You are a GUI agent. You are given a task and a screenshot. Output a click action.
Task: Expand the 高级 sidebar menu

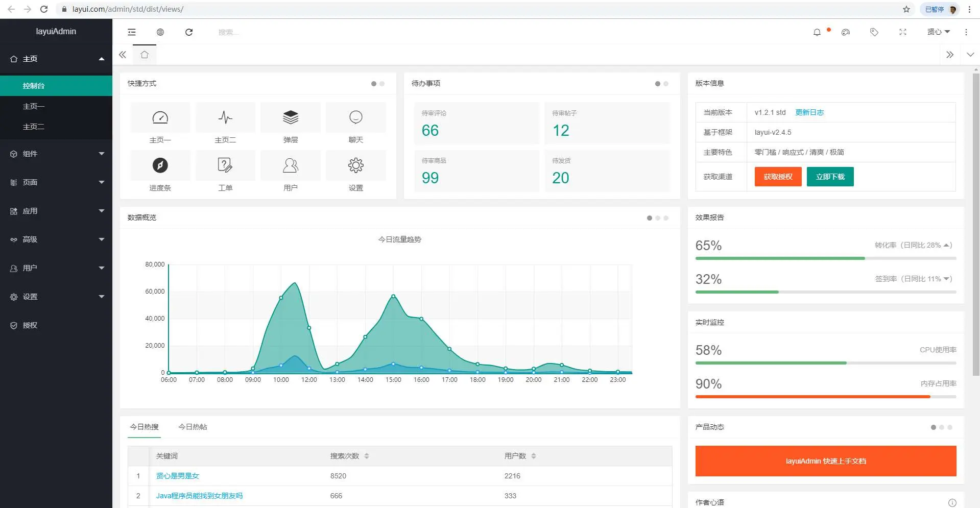click(56, 239)
